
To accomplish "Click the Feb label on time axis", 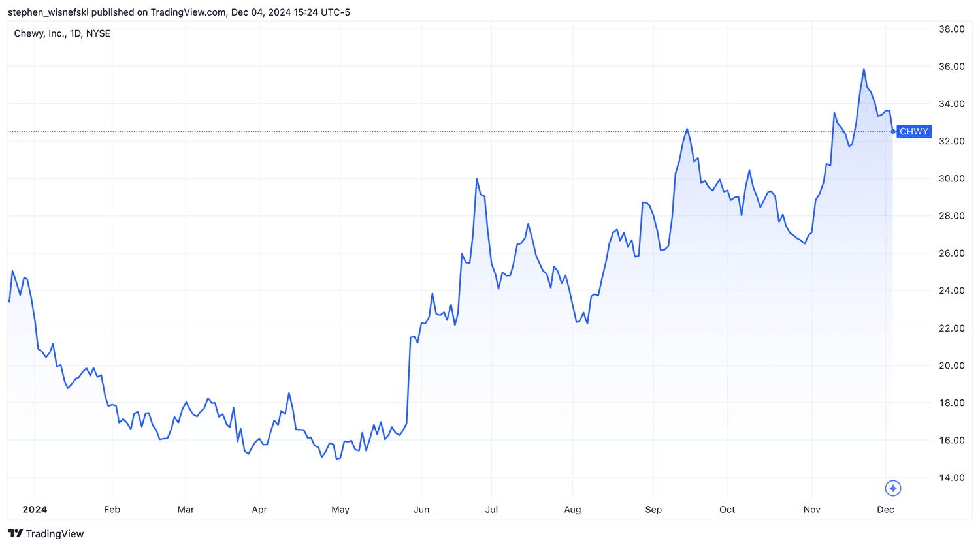I will point(112,509).
